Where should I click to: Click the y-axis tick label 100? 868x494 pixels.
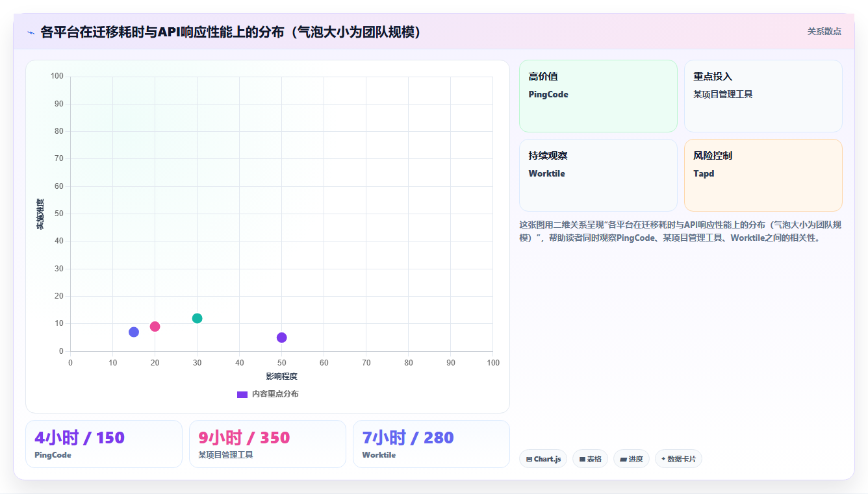[x=57, y=77]
